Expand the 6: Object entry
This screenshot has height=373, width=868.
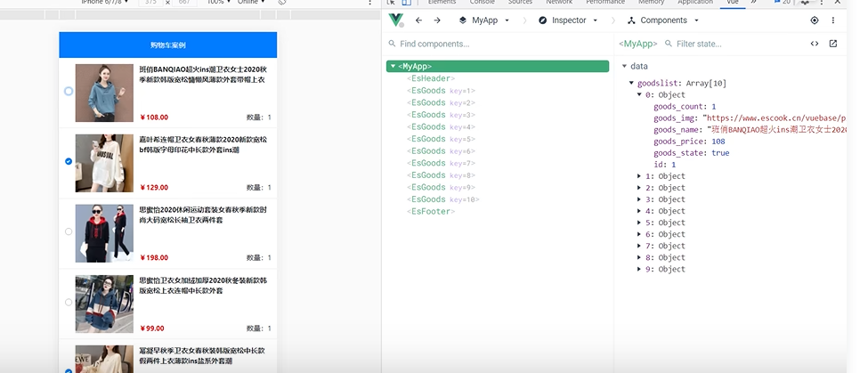tap(640, 234)
